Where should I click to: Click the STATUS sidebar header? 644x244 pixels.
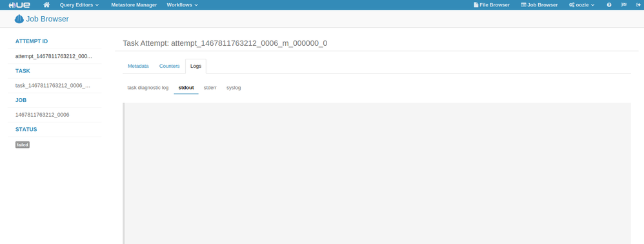26,129
